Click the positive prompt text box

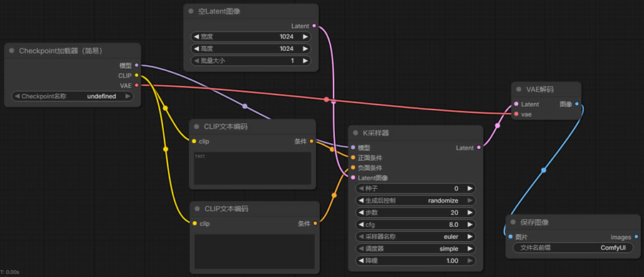coord(252,168)
